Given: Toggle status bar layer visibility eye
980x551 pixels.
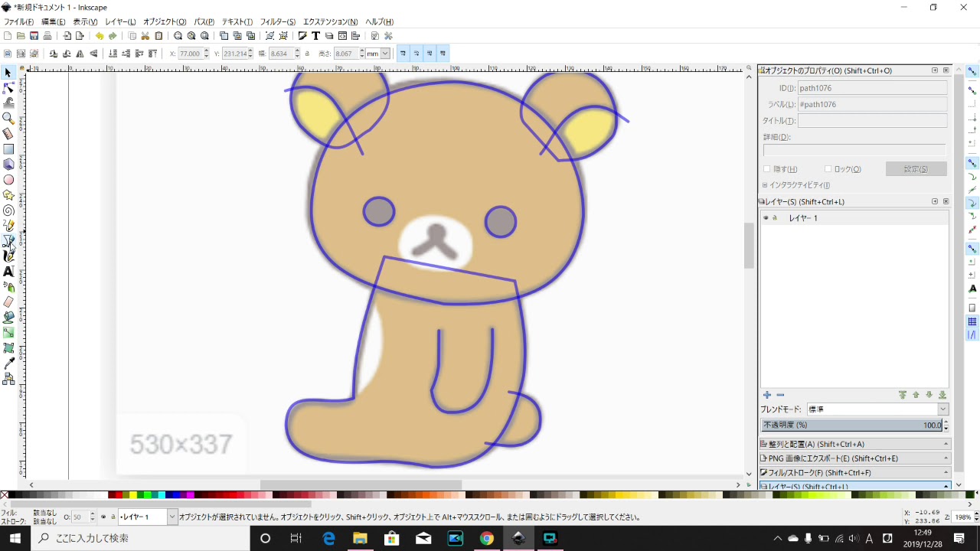Looking at the screenshot, I should 103,517.
